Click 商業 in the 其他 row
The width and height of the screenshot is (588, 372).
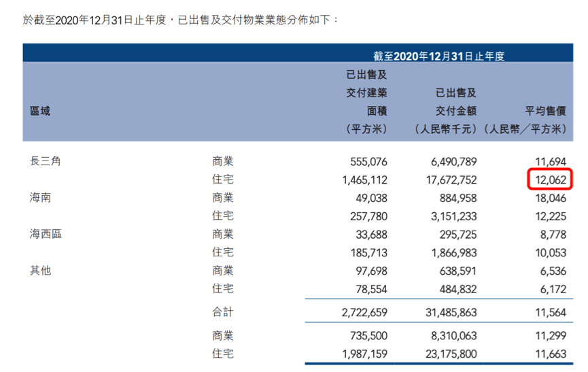pyautogui.click(x=223, y=271)
